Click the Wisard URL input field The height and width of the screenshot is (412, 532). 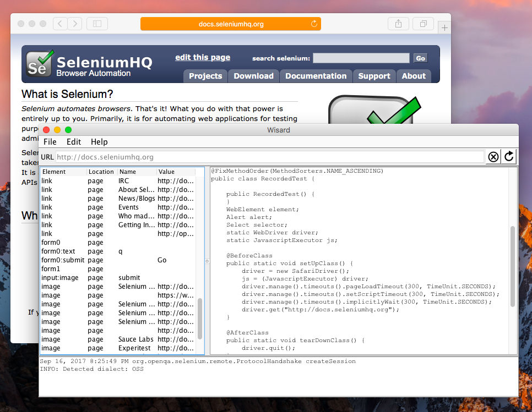[x=270, y=157]
